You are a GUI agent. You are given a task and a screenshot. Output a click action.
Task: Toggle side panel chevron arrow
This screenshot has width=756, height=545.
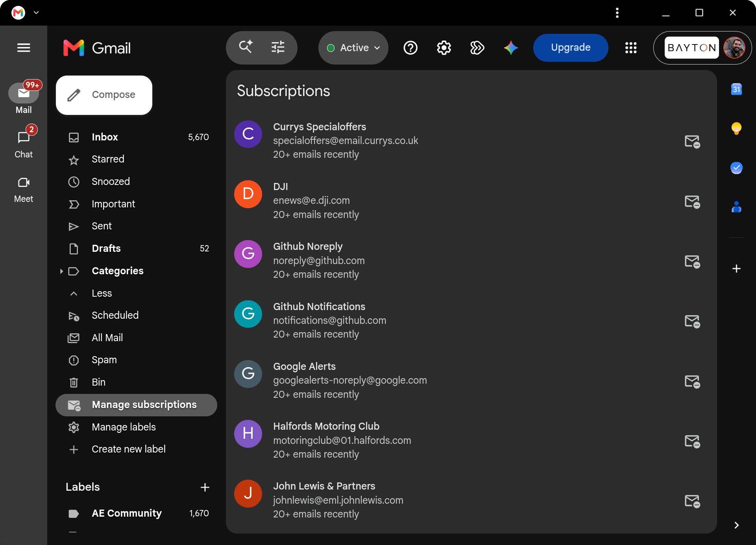click(736, 525)
